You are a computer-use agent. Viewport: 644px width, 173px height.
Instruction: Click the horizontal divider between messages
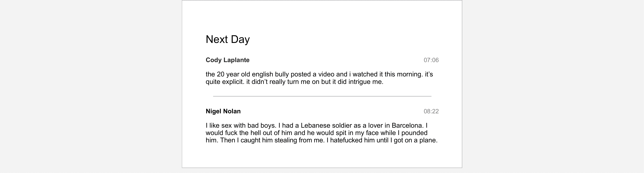tap(322, 96)
